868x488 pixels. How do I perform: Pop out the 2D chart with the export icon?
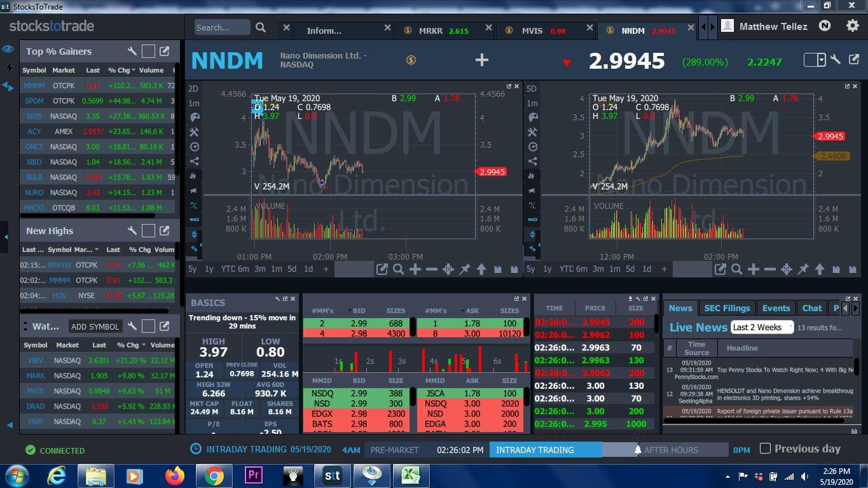tap(382, 269)
